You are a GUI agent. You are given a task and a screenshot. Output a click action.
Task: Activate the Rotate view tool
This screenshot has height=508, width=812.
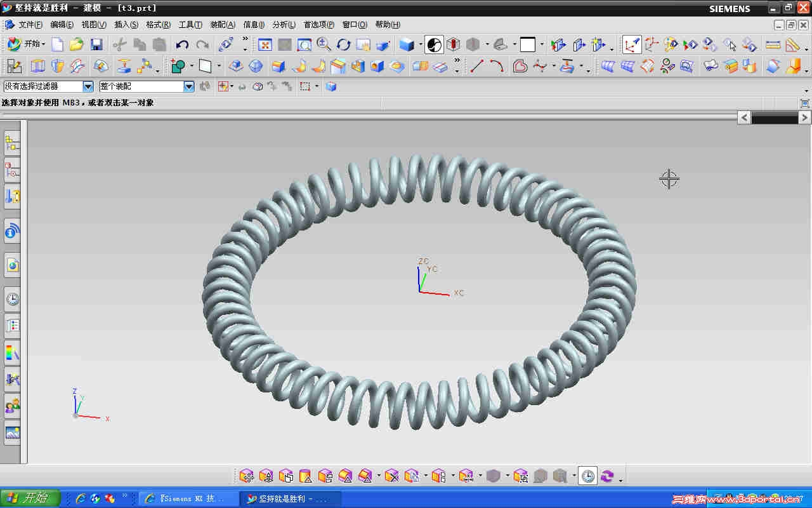[x=344, y=44]
